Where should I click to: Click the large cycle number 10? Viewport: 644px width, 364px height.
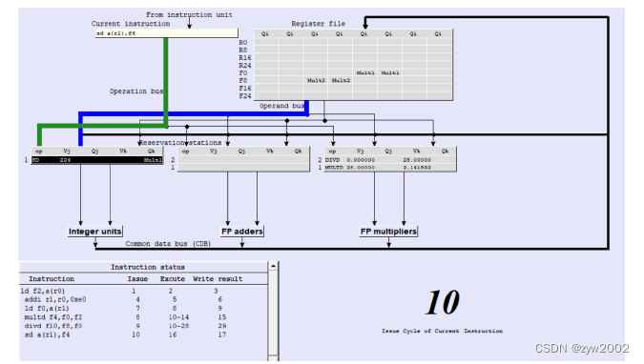click(x=443, y=303)
